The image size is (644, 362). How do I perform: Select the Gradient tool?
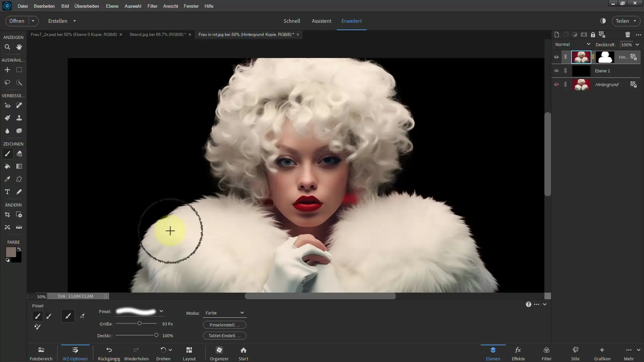pyautogui.click(x=19, y=167)
